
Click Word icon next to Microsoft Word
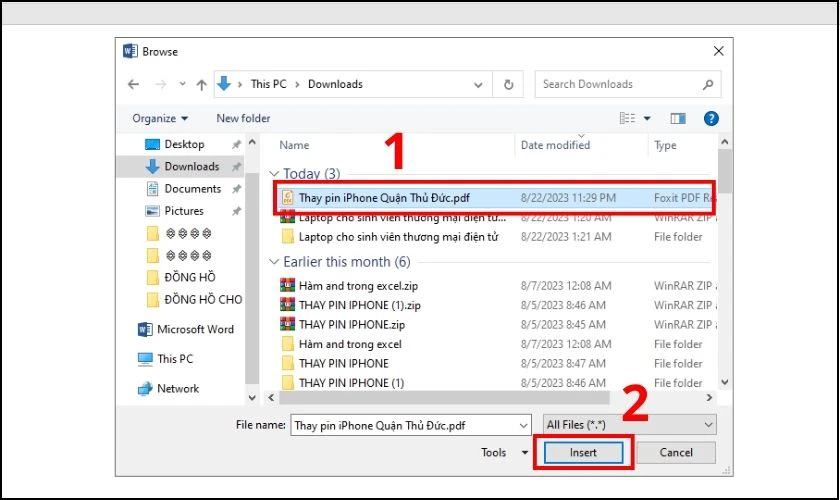[x=145, y=329]
